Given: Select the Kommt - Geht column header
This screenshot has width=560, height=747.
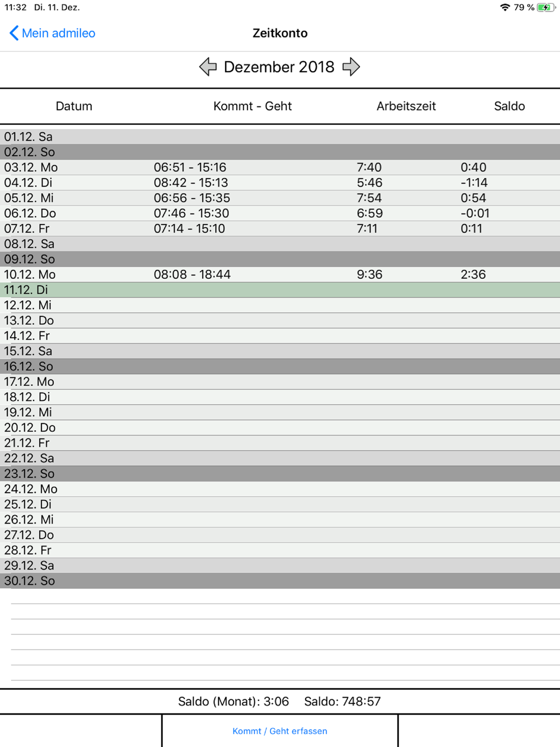Looking at the screenshot, I should click(x=253, y=106).
